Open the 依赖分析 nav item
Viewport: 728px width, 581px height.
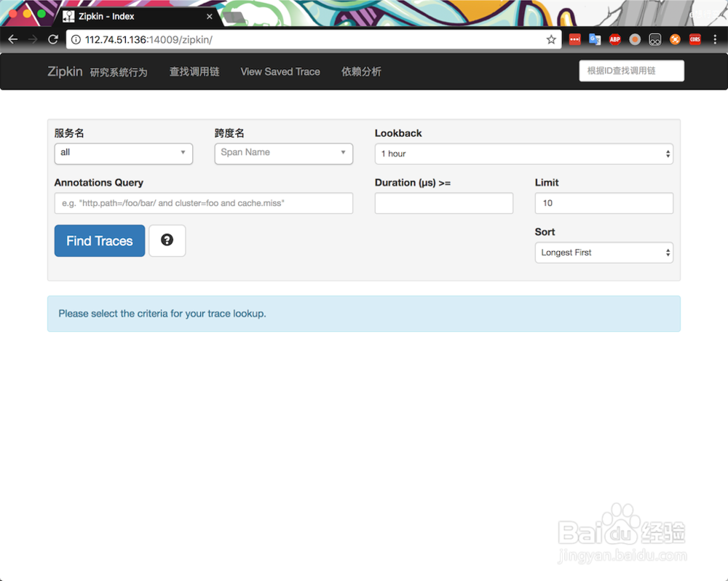coord(361,71)
